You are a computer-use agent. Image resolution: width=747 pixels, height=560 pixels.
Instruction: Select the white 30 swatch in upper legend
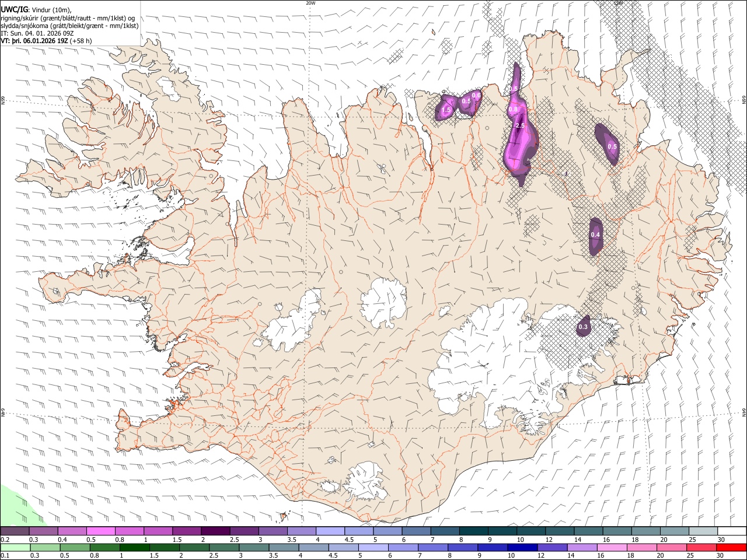click(x=732, y=531)
